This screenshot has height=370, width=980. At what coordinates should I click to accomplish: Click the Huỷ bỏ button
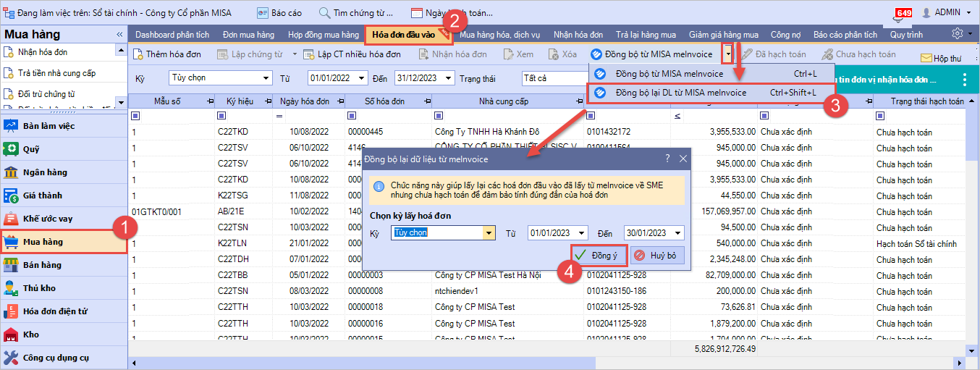click(x=656, y=256)
